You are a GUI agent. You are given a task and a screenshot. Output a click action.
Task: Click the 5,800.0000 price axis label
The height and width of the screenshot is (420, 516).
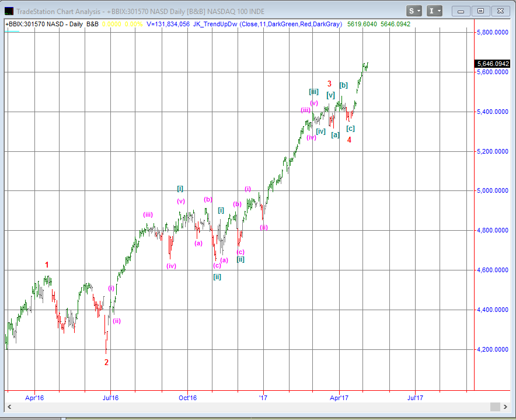493,32
